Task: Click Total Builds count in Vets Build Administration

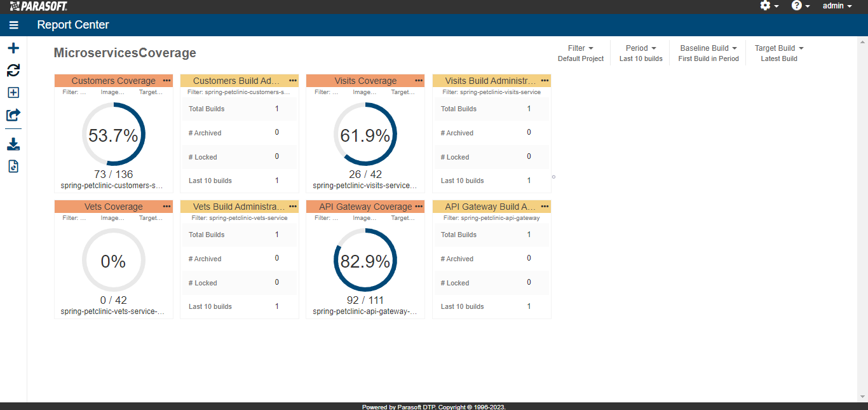Action: point(277,235)
